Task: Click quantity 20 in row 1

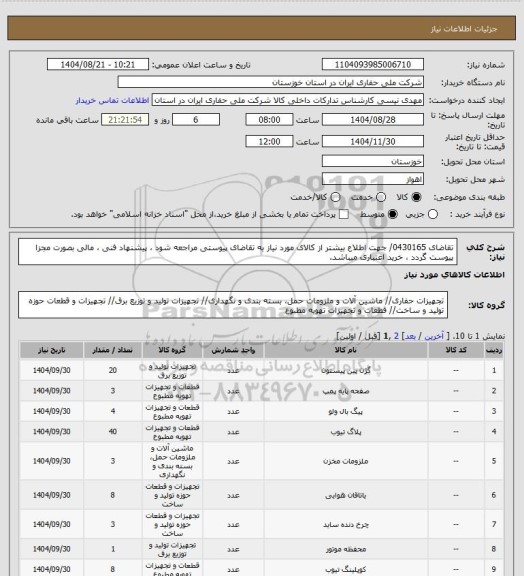Action: (113, 370)
